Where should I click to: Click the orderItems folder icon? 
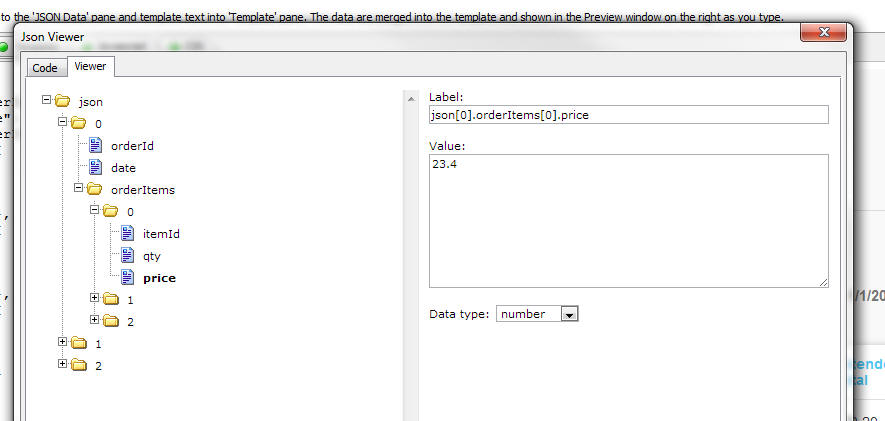pyautogui.click(x=94, y=189)
